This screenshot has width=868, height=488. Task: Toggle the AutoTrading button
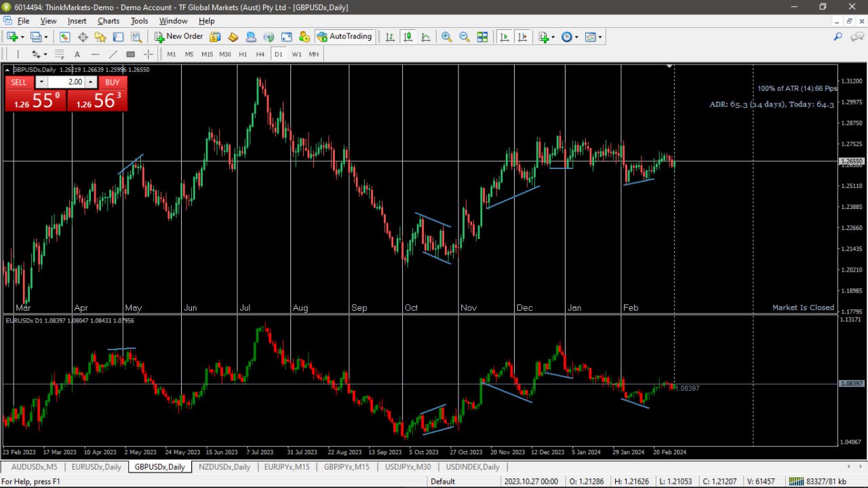(344, 37)
